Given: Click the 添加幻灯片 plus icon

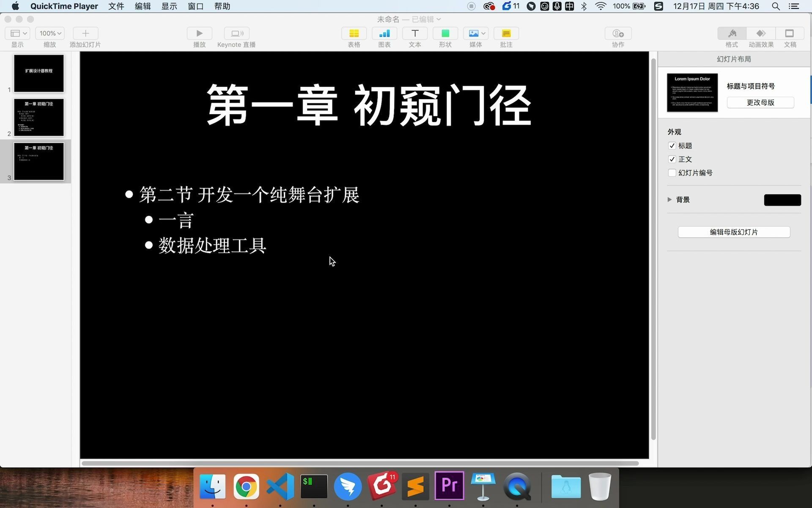Looking at the screenshot, I should 85,33.
